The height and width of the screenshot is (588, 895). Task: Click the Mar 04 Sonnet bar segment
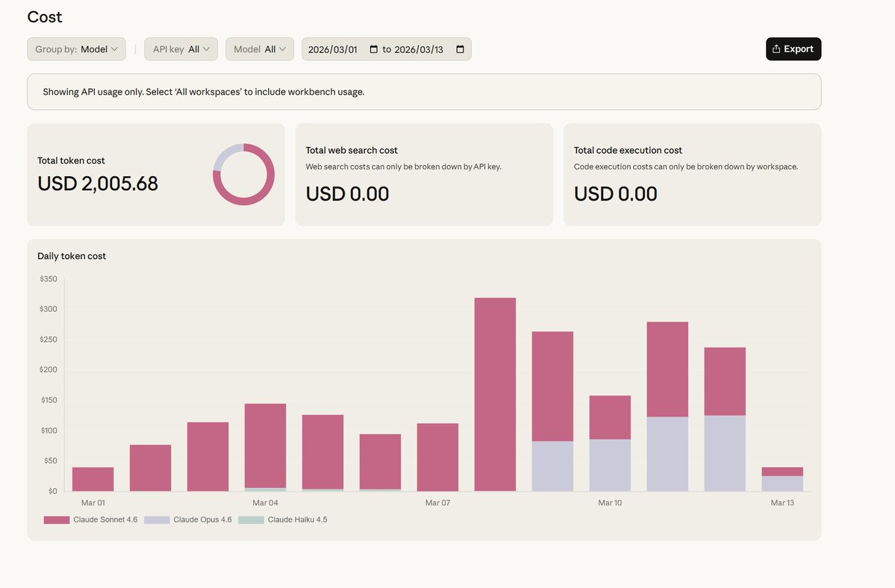pyautogui.click(x=265, y=445)
